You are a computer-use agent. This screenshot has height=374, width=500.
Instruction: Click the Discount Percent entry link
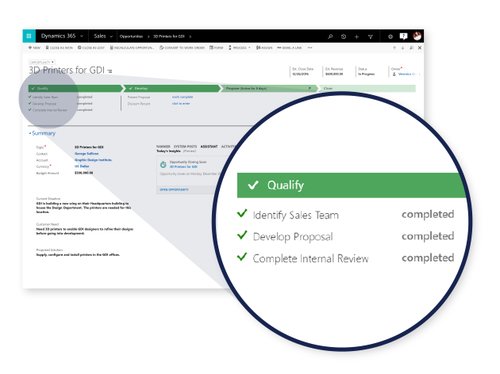pos(181,104)
